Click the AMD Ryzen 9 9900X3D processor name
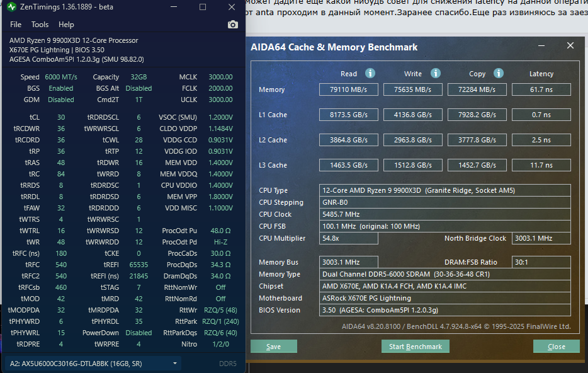Image resolution: width=588 pixels, height=373 pixels. pyautogui.click(x=74, y=40)
